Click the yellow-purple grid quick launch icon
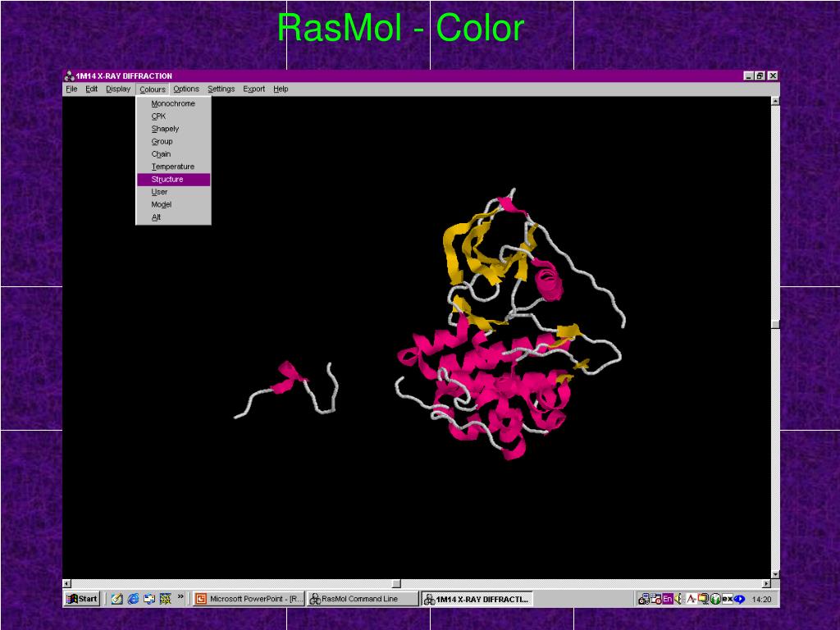Viewport: 840px width, 630px height. point(165,599)
